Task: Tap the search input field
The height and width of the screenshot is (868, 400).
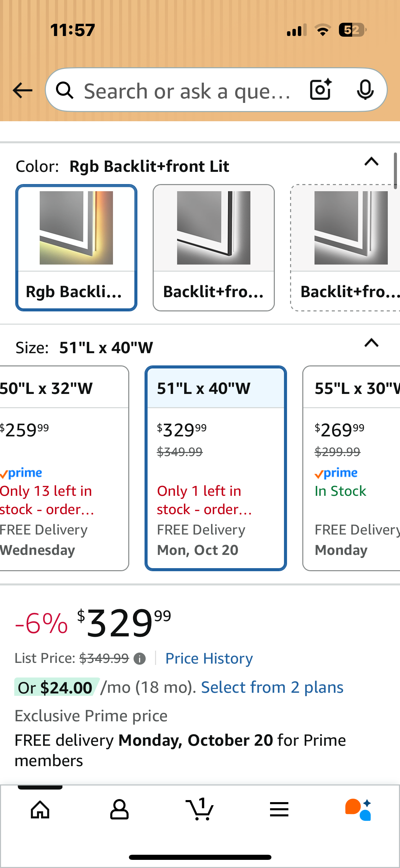Action: pyautogui.click(x=187, y=91)
